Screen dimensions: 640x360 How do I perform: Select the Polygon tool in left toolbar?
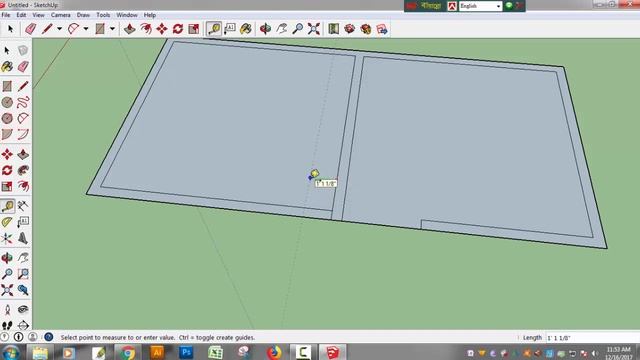coord(7,118)
